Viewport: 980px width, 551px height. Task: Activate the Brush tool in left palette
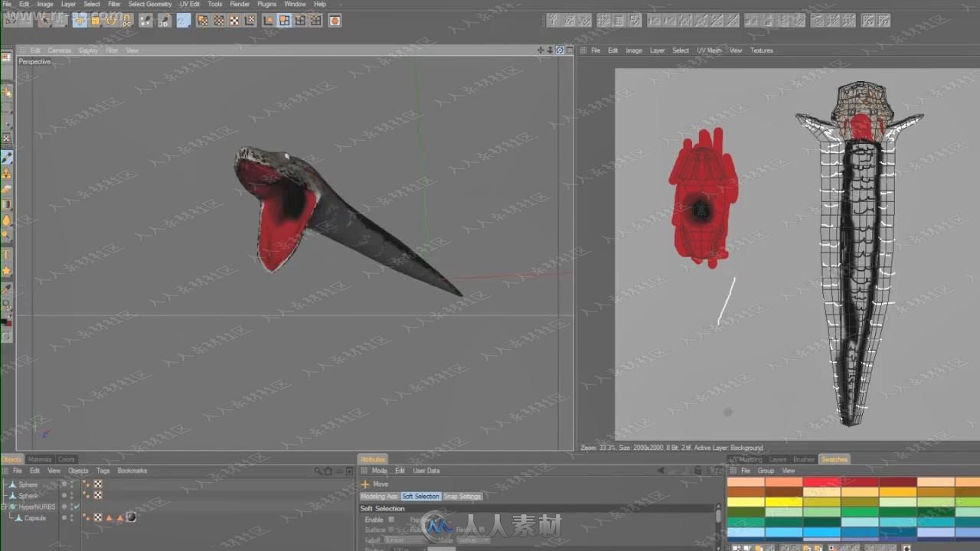[7, 157]
